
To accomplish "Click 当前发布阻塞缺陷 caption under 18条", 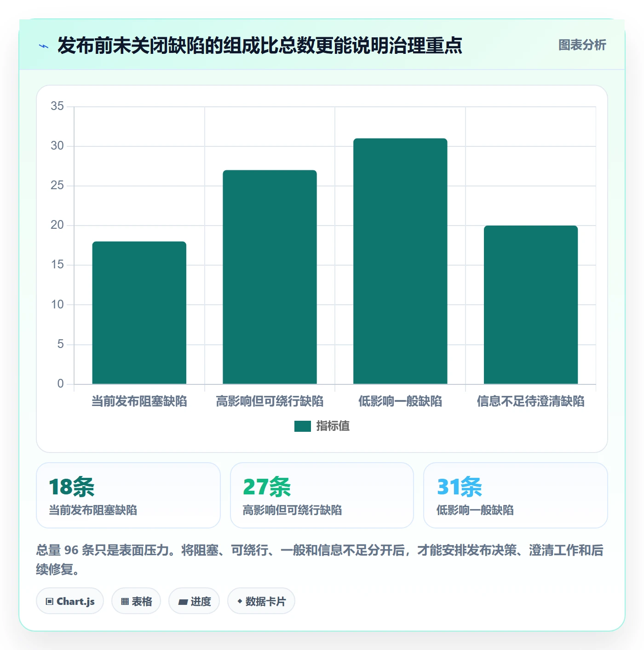I will click(x=93, y=510).
